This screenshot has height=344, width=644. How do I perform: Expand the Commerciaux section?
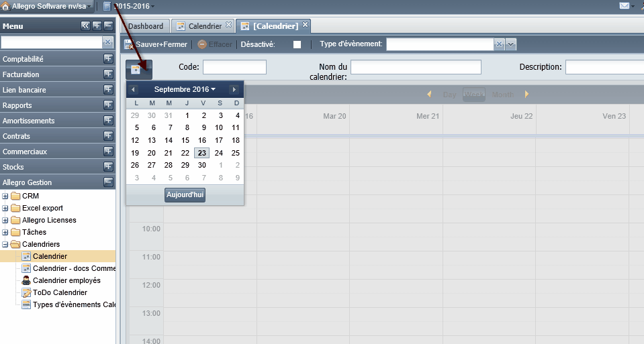pos(108,152)
